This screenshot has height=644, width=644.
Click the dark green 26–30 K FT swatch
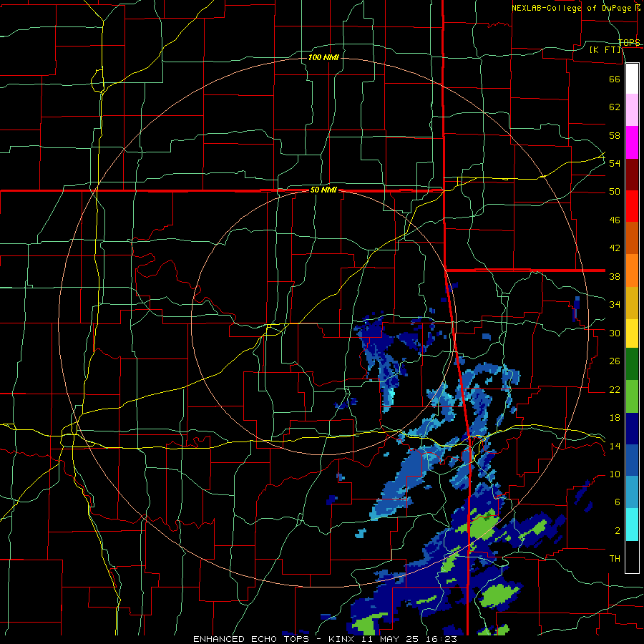(632, 364)
